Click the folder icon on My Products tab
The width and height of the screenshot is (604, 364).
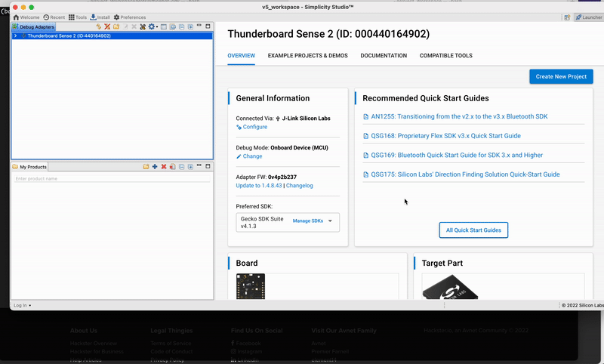coord(15,167)
